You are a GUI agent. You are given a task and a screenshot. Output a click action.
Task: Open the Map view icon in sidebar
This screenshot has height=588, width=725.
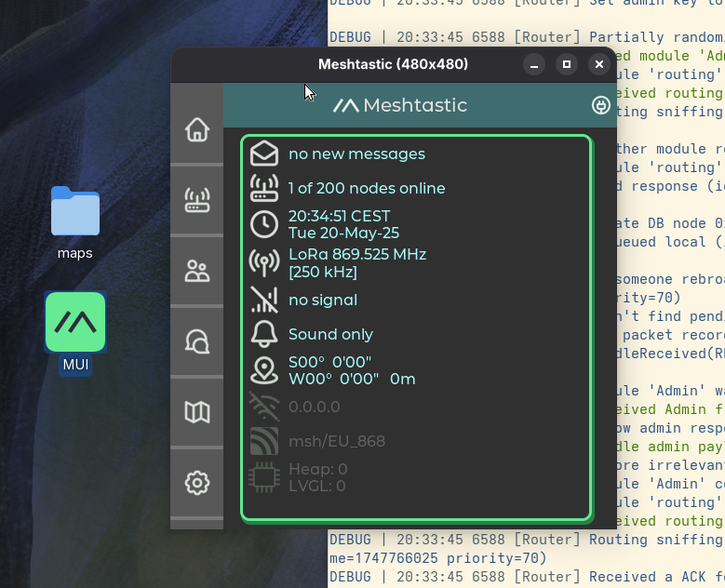point(197,412)
